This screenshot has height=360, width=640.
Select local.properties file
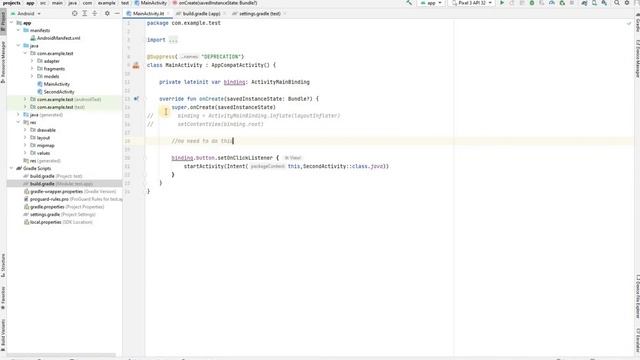tap(58, 222)
